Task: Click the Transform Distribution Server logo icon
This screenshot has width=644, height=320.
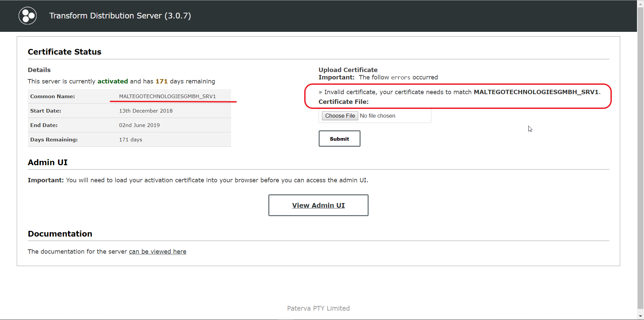Action: [x=28, y=16]
